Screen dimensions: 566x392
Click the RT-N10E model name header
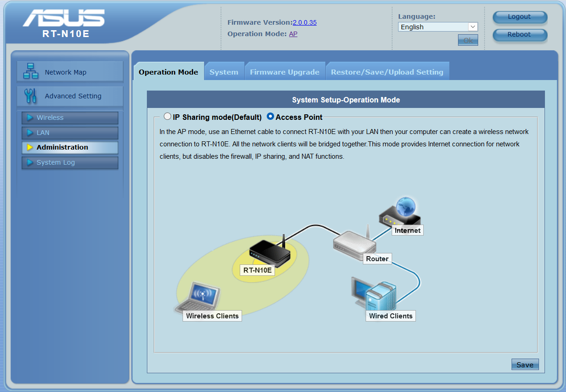pyautogui.click(x=66, y=34)
